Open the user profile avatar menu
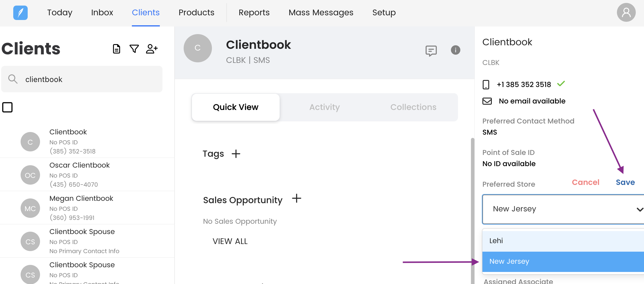Viewport: 644px width, 284px height. point(626,13)
